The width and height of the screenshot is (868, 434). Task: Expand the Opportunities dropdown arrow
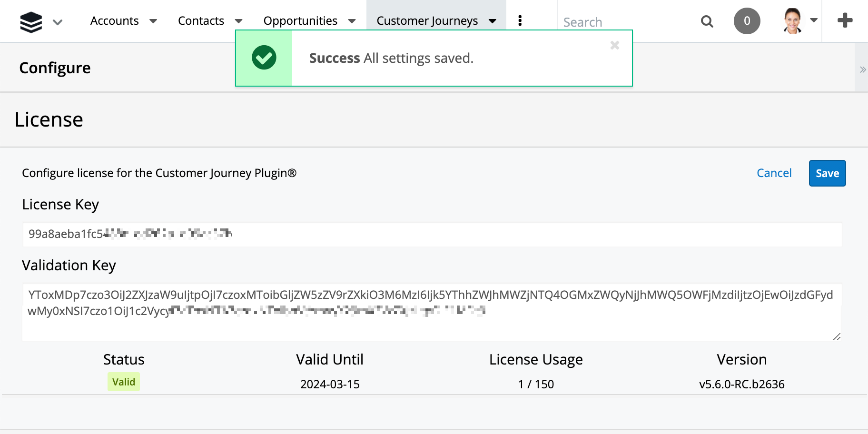click(x=352, y=21)
